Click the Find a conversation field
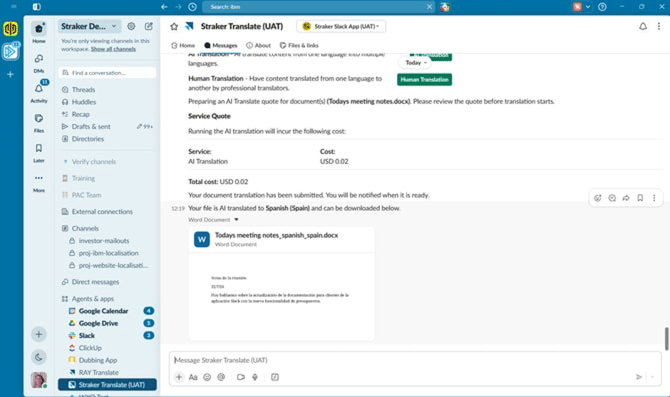This screenshot has height=397, width=670. pos(107,73)
